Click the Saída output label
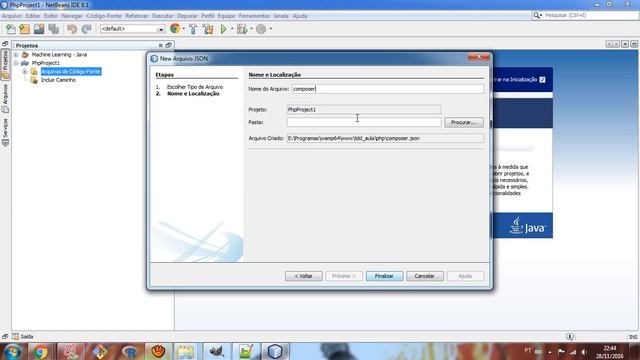 27,336
